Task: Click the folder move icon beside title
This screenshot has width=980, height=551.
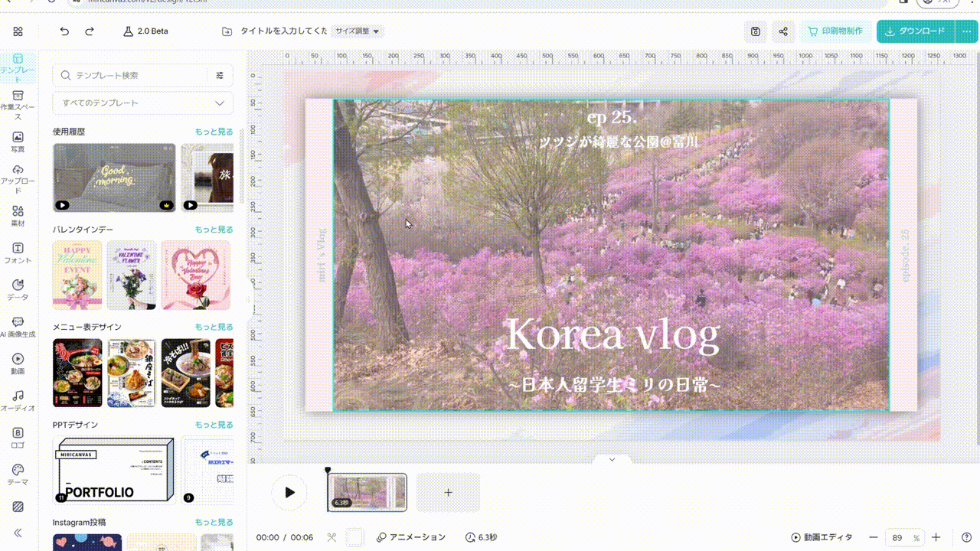Action: point(227,31)
